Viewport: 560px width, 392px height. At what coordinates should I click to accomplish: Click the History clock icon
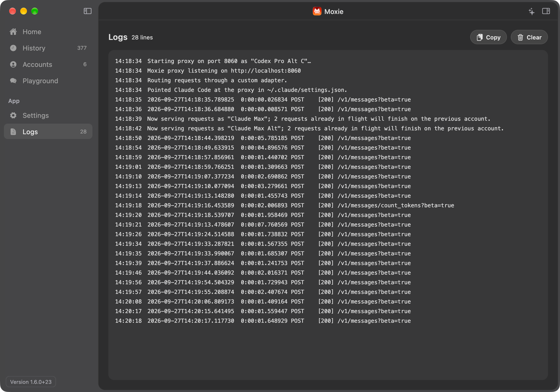pyautogui.click(x=13, y=48)
